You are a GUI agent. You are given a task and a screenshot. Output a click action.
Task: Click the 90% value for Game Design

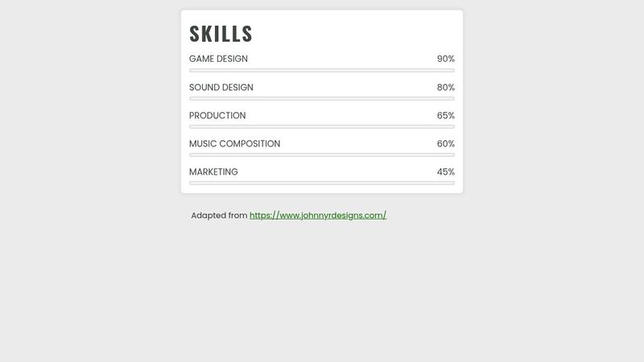[x=445, y=59]
